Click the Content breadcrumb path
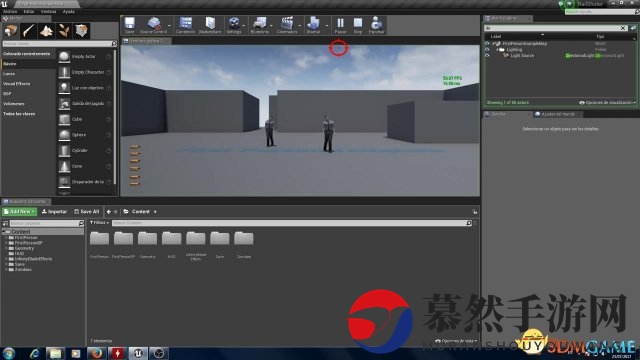The width and height of the screenshot is (640, 360). tap(140, 211)
